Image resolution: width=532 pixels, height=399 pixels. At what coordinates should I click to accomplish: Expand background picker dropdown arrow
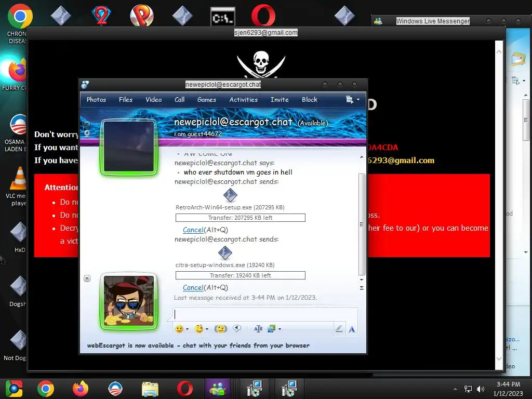(280, 329)
